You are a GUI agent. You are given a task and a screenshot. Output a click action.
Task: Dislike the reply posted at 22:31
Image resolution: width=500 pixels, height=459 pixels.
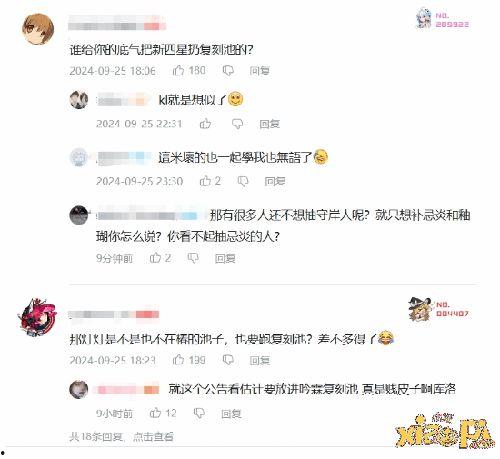237,124
